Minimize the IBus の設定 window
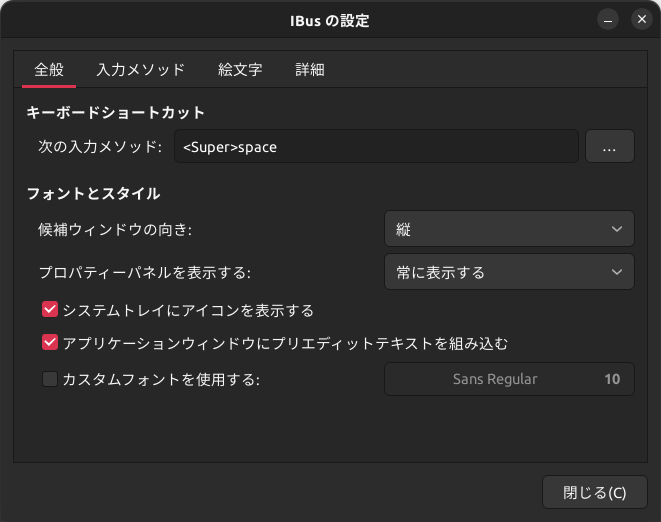 [x=608, y=20]
